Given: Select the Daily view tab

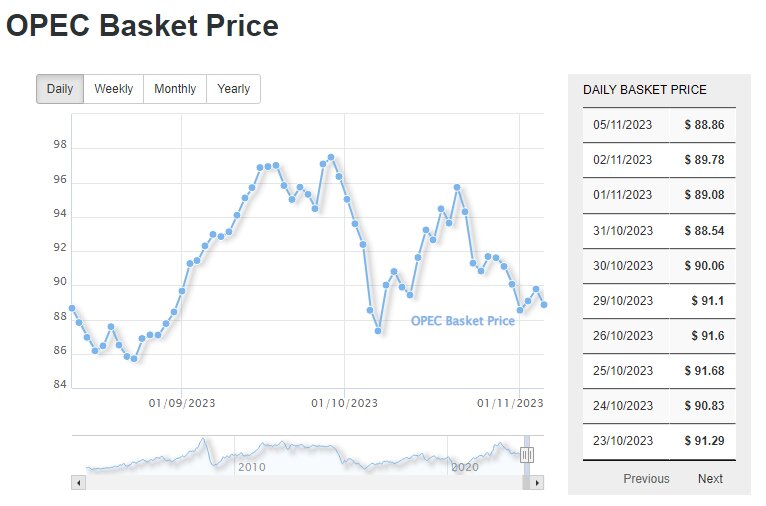Looking at the screenshot, I should tap(60, 89).
